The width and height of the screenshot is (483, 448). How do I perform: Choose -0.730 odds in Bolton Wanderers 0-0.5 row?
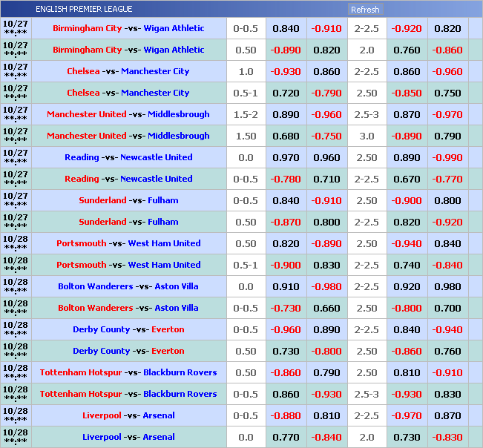(286, 308)
